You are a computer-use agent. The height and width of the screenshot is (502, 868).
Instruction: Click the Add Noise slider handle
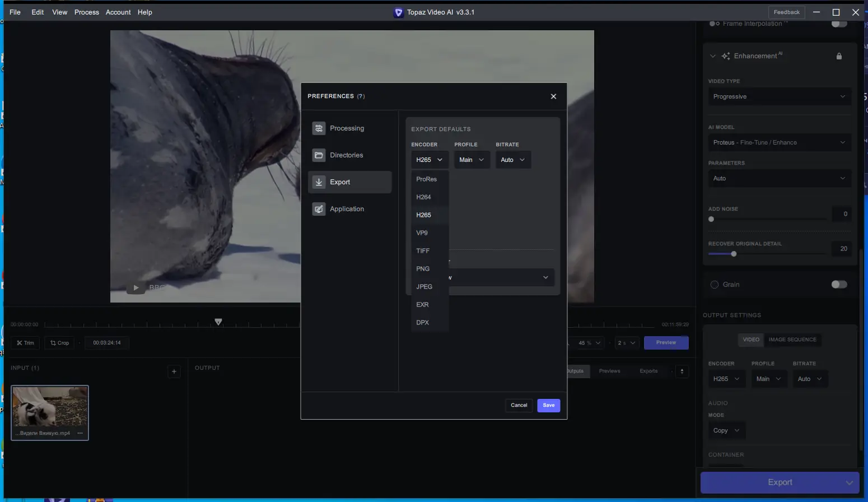[711, 219]
